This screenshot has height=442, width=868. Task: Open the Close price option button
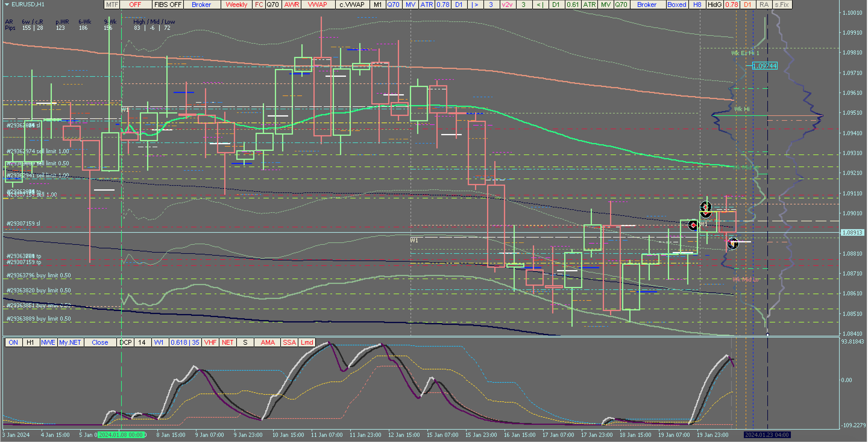coord(100,342)
